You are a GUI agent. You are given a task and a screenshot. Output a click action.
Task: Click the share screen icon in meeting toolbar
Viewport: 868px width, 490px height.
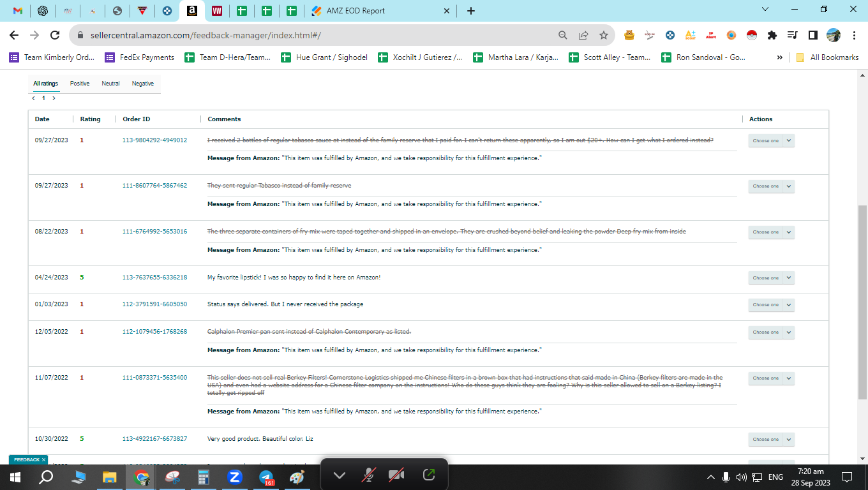[x=429, y=475]
